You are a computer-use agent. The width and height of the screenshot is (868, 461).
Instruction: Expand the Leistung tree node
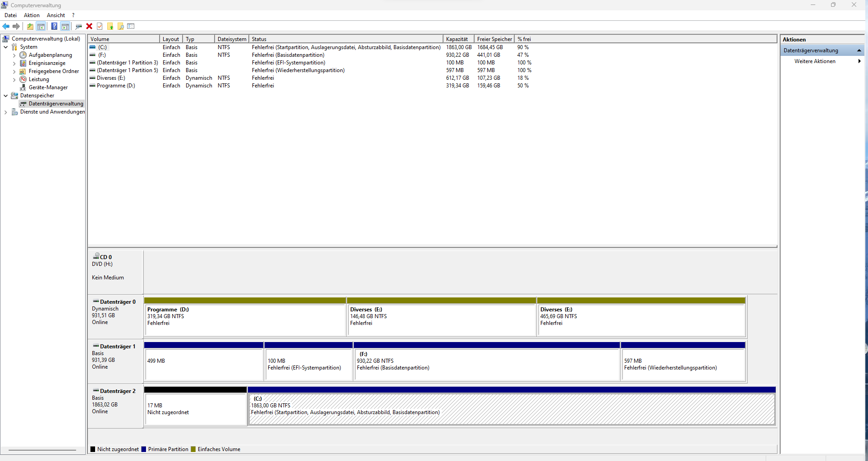point(14,80)
